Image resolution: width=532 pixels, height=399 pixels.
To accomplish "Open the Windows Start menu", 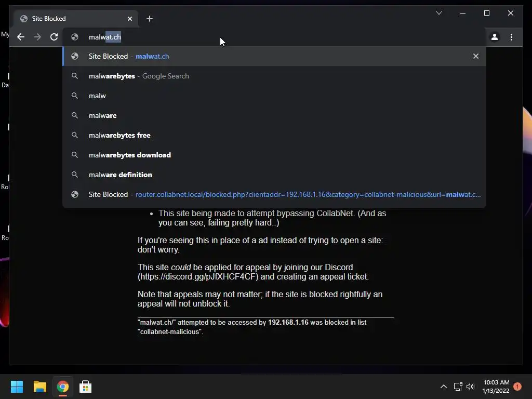I will [17, 387].
